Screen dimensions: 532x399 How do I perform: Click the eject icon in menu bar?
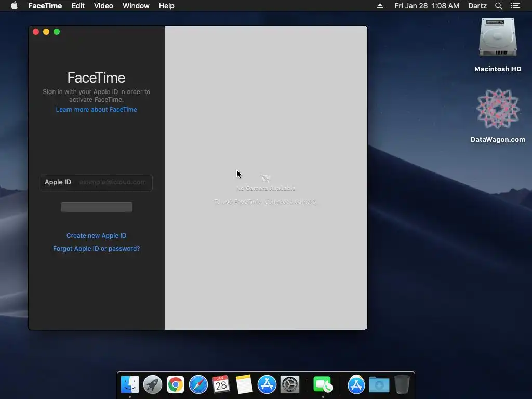[x=380, y=6]
